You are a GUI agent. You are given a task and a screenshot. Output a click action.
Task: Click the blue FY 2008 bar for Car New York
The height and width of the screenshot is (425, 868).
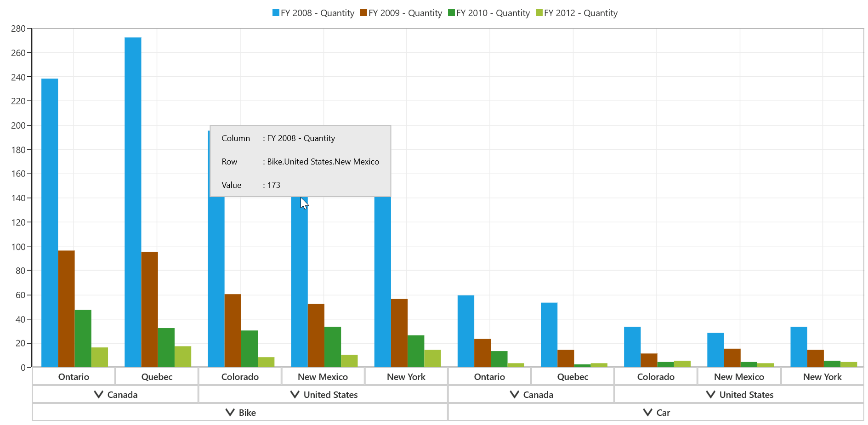(799, 347)
